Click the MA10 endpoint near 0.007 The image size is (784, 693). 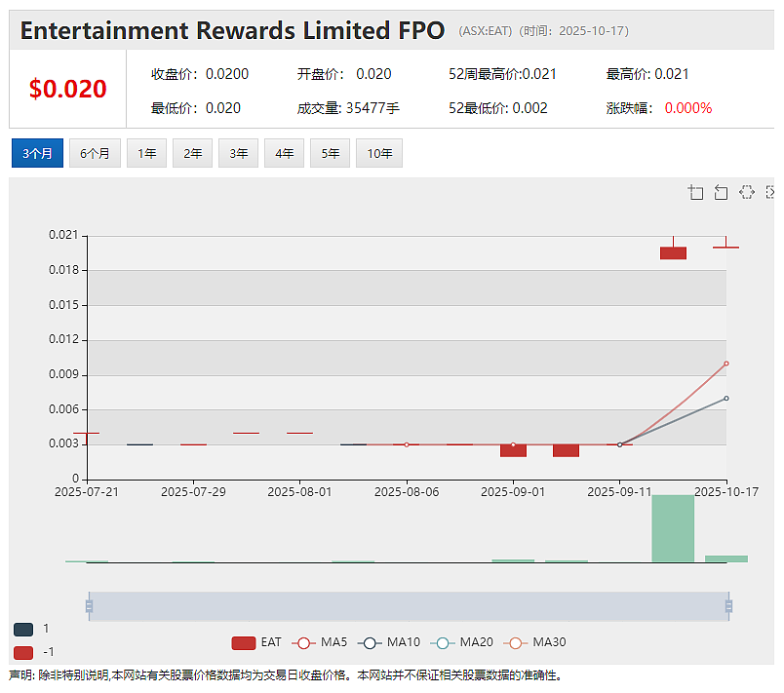coord(726,399)
